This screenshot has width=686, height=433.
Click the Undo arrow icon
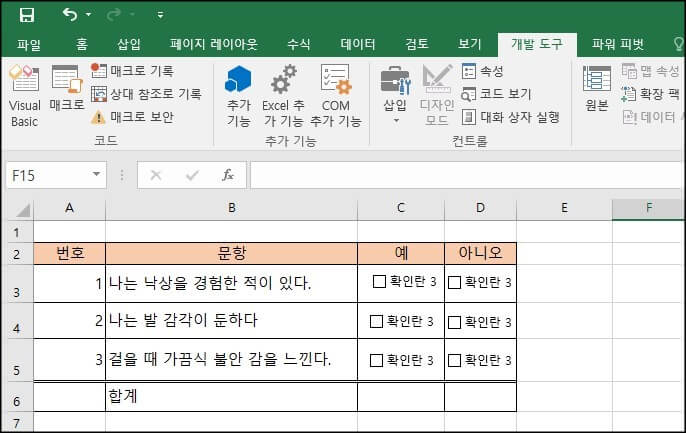[70, 15]
